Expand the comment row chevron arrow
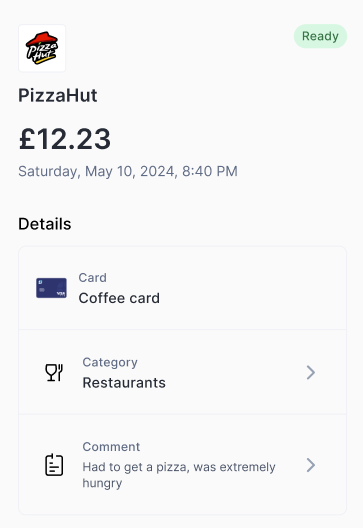Viewport: 363px width, 528px height. [311, 465]
